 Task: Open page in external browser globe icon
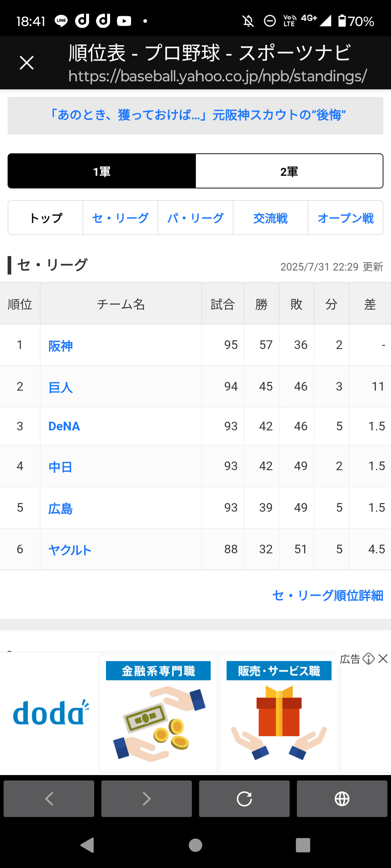point(342,799)
